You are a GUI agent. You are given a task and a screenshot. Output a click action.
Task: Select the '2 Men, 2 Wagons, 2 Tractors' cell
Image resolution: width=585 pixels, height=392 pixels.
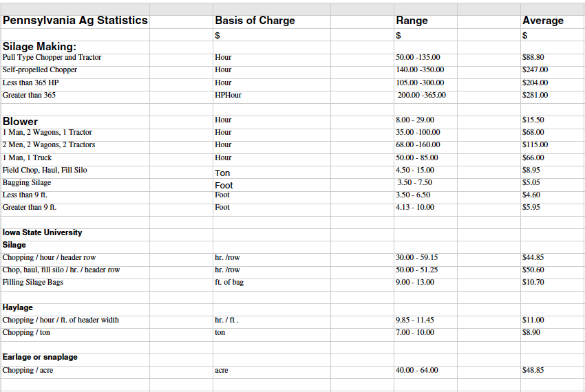pos(49,145)
